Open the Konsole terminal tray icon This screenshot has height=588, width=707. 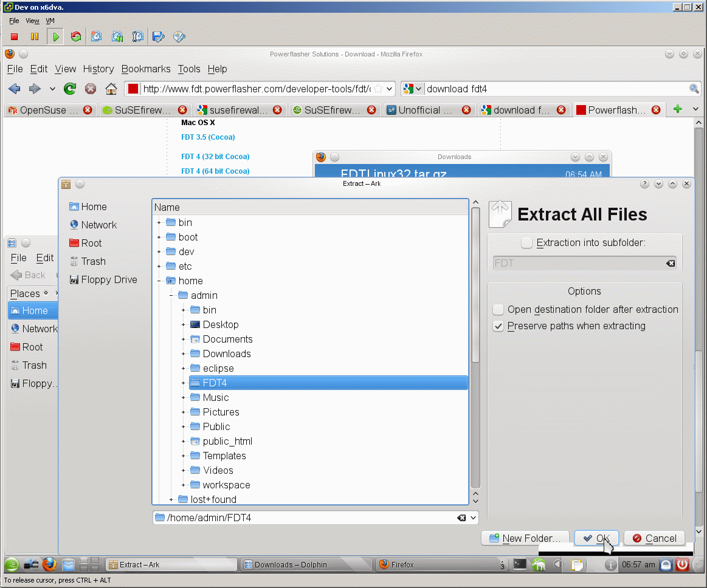[520, 564]
